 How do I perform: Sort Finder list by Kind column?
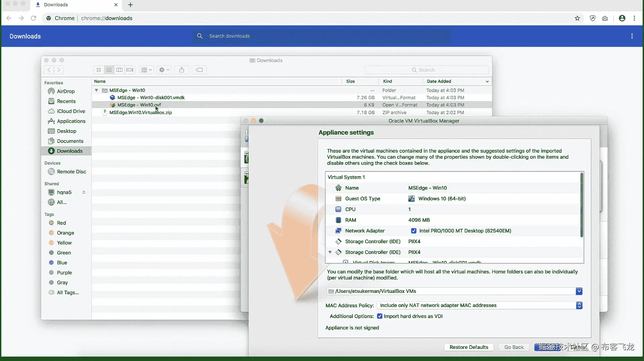(401, 81)
